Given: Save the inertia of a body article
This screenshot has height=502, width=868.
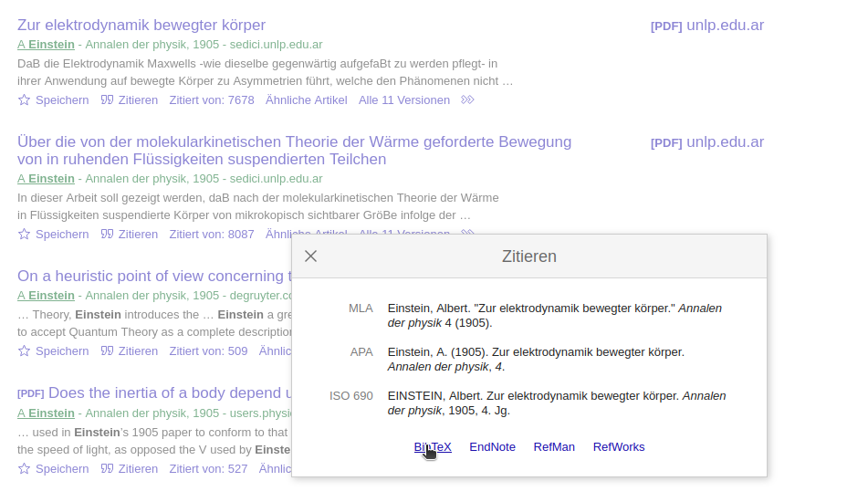Looking at the screenshot, I should (x=25, y=469).
